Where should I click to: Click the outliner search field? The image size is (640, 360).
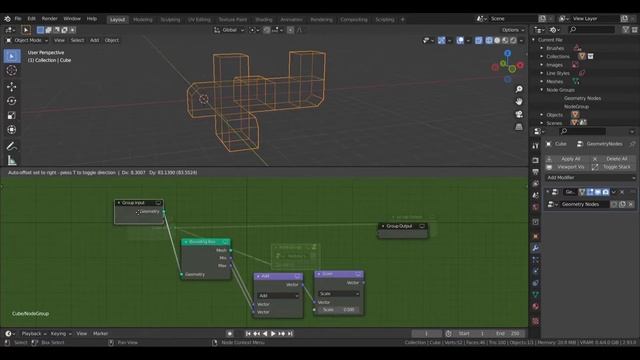[591, 29]
